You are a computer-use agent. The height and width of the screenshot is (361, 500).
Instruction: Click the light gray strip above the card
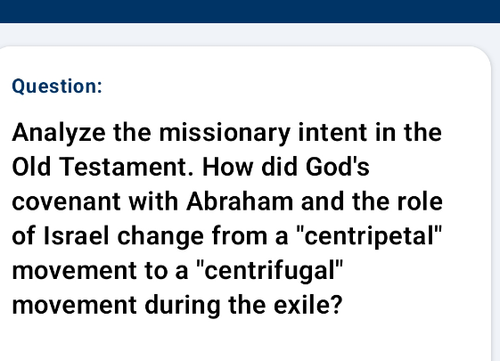(250, 34)
